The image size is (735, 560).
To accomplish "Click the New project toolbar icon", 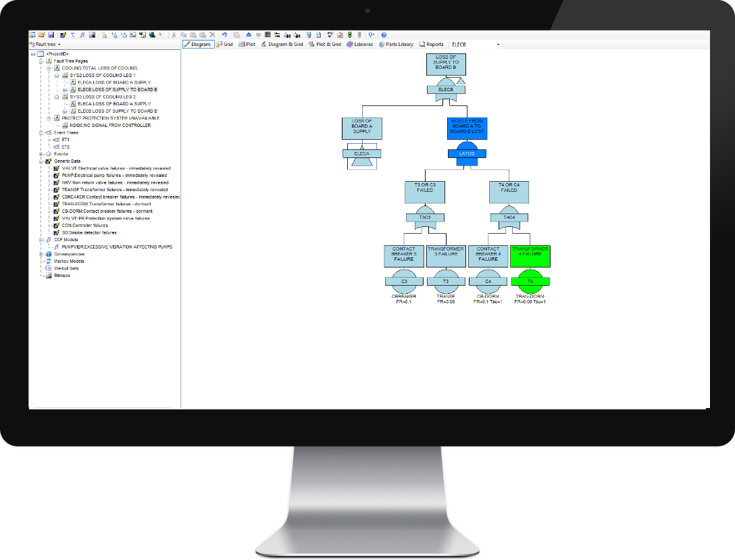I will pyautogui.click(x=32, y=34).
